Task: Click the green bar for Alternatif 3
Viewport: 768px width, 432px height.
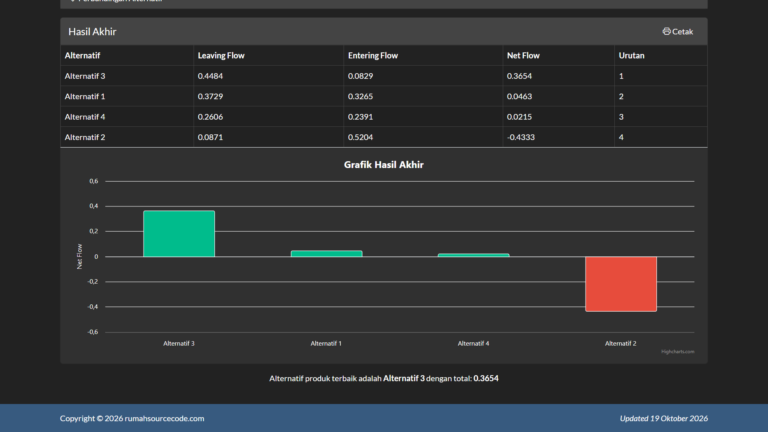Action: tap(179, 234)
